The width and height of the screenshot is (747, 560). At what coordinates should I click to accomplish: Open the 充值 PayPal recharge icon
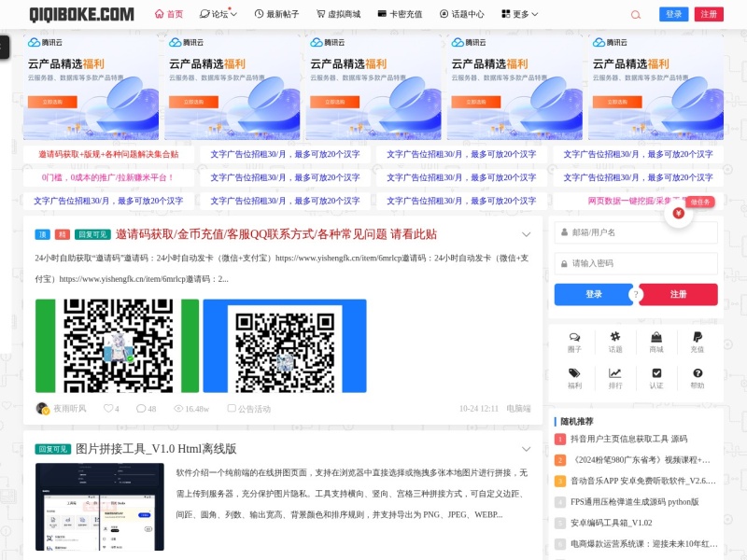[698, 343]
